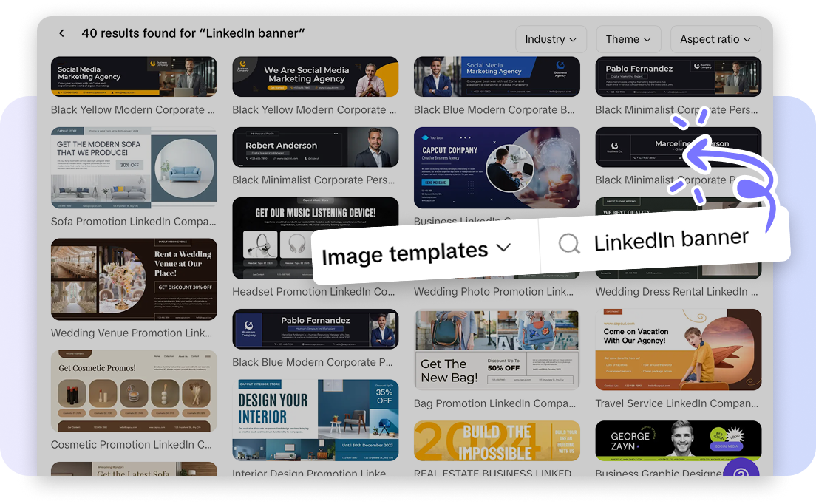Image resolution: width=816 pixels, height=504 pixels.
Task: Open the George Zayn Business Graphic Designer template
Action: click(x=678, y=440)
